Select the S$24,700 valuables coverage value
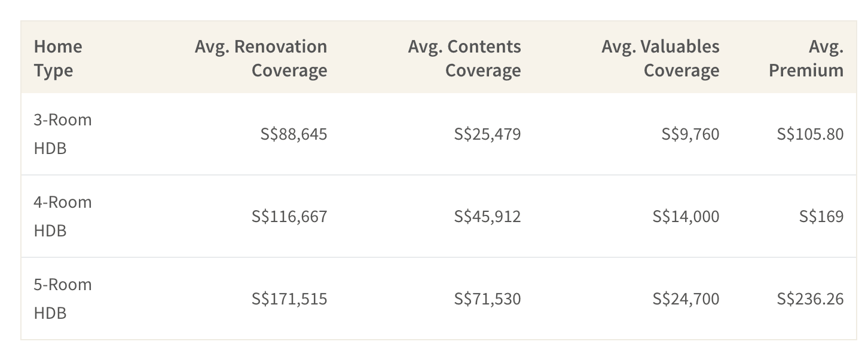868x357 pixels. (686, 298)
